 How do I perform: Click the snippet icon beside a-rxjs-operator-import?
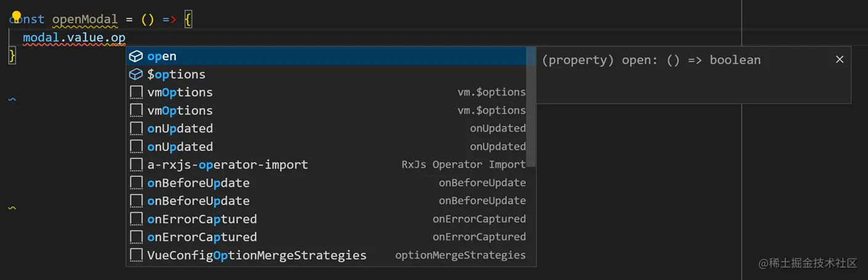[136, 165]
